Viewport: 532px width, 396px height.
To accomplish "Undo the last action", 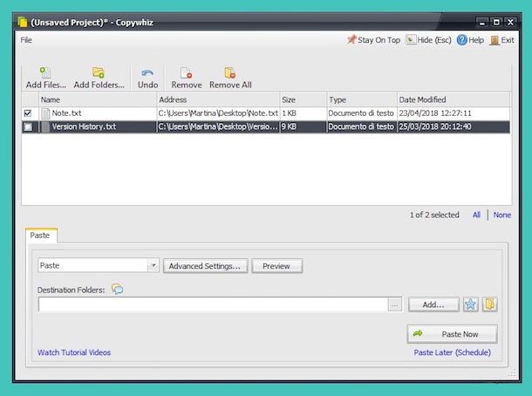I will coord(147,79).
